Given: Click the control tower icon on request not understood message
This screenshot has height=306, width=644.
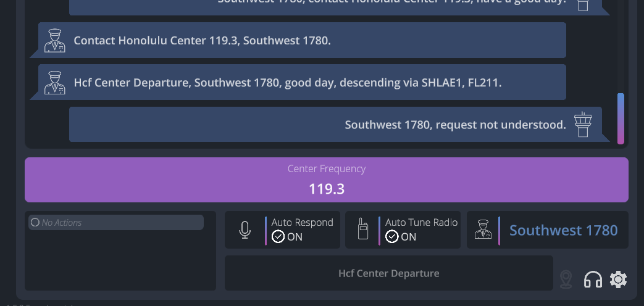Looking at the screenshot, I should point(583,124).
